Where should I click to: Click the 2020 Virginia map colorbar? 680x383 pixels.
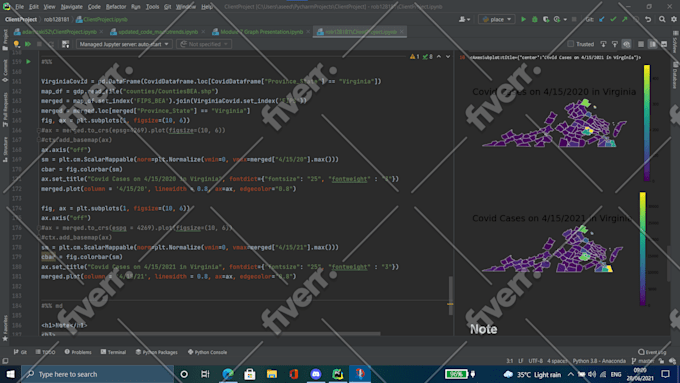coord(647,123)
